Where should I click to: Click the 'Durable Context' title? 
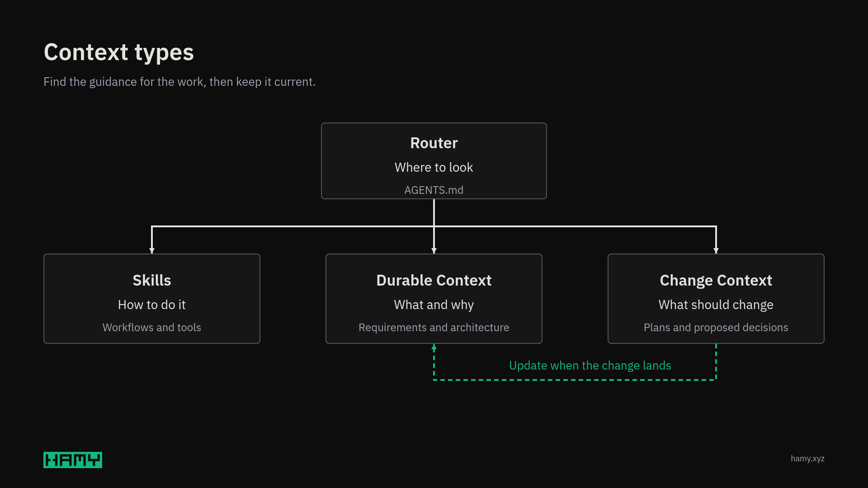click(x=434, y=280)
